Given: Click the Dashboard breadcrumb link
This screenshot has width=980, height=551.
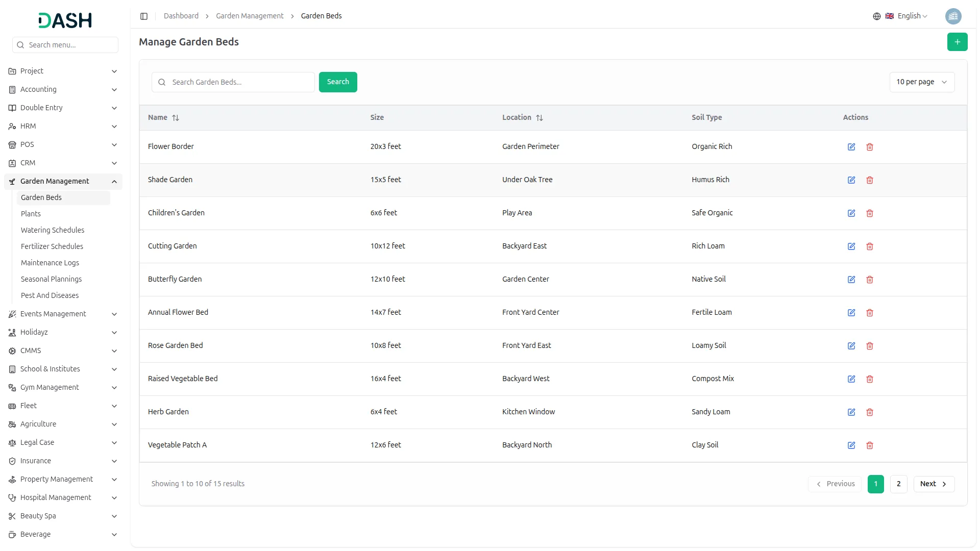Looking at the screenshot, I should pos(181,16).
